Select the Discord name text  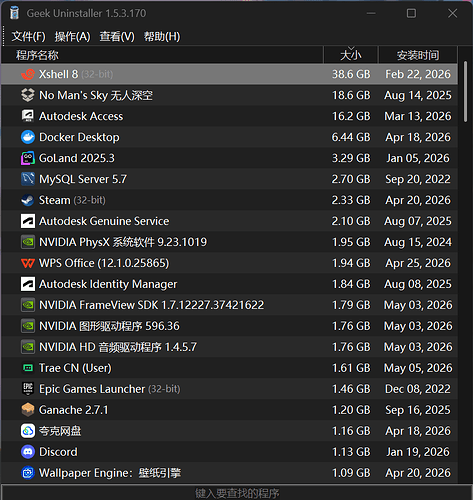click(x=58, y=452)
